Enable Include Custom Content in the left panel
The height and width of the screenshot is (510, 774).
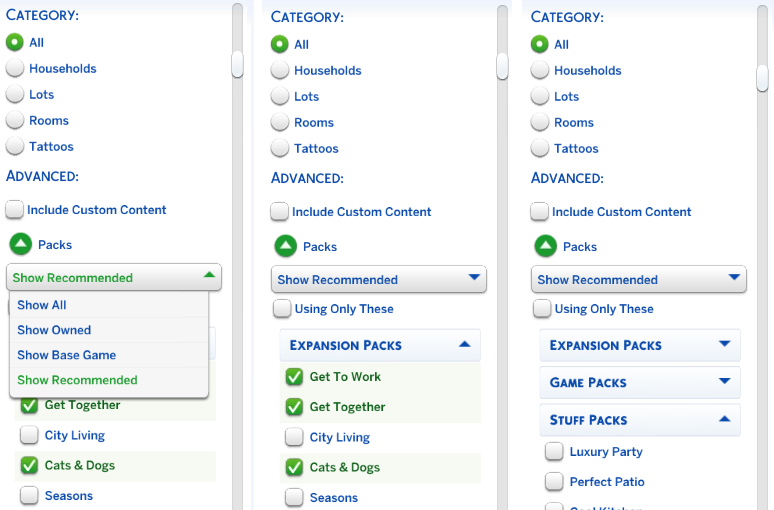pyautogui.click(x=15, y=210)
